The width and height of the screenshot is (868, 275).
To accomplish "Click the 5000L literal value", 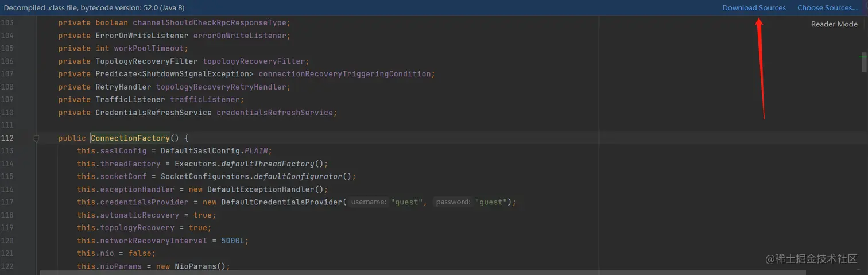I will (x=232, y=241).
